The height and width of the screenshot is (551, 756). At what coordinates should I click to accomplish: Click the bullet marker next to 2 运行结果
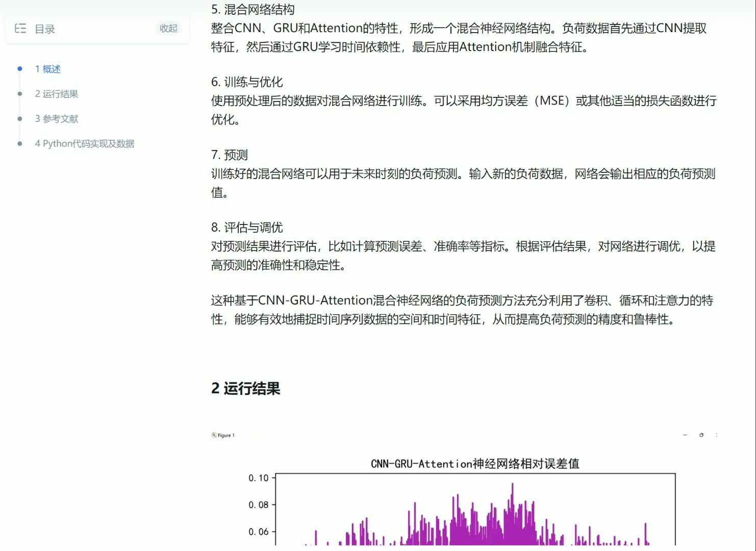click(20, 93)
